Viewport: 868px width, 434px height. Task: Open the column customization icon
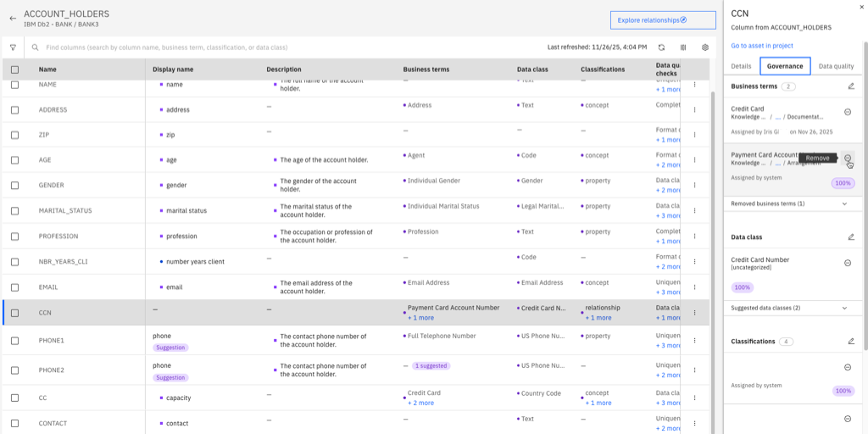click(x=683, y=47)
